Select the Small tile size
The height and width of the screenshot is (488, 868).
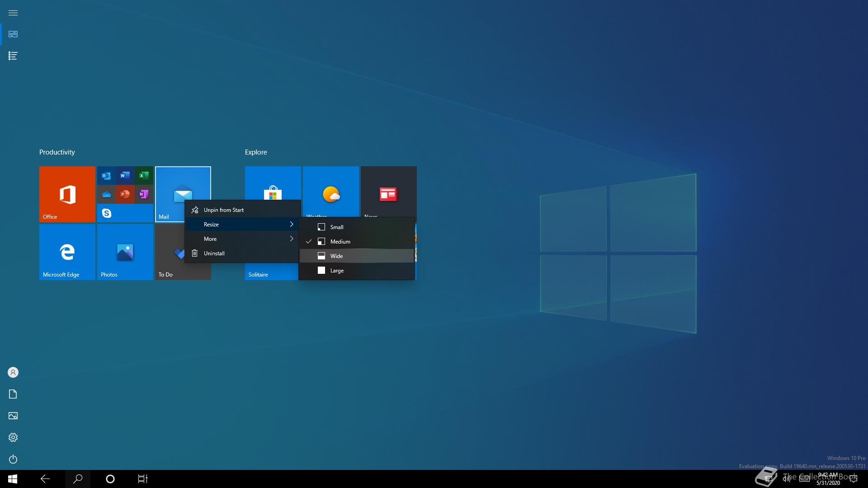pyautogui.click(x=357, y=227)
